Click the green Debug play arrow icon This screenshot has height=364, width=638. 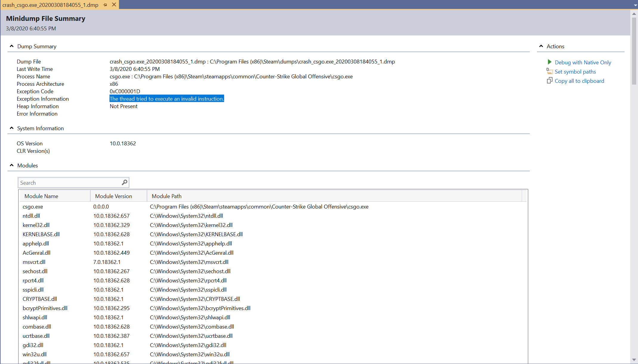coord(549,62)
